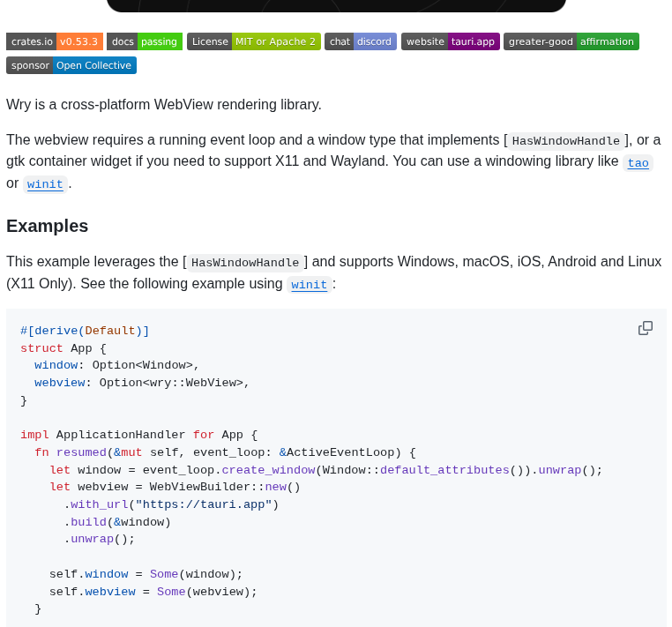Click the sponsor Open Collective badge

pyautogui.click(x=71, y=65)
